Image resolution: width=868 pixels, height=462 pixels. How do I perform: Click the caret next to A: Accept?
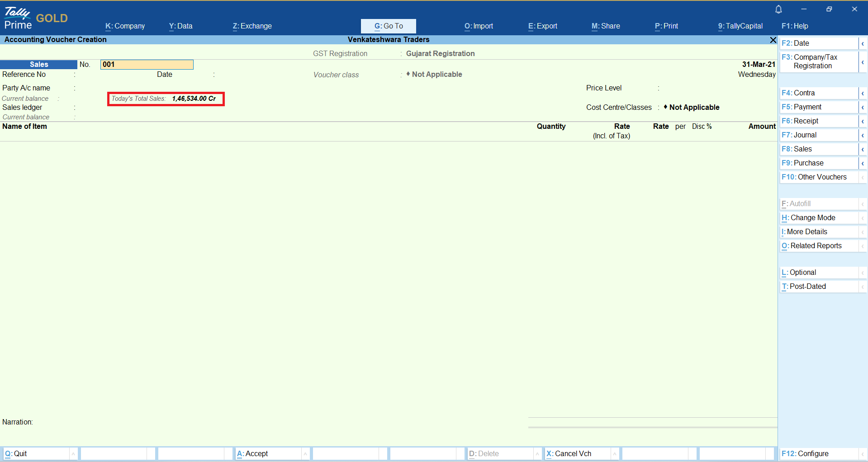[305, 454]
